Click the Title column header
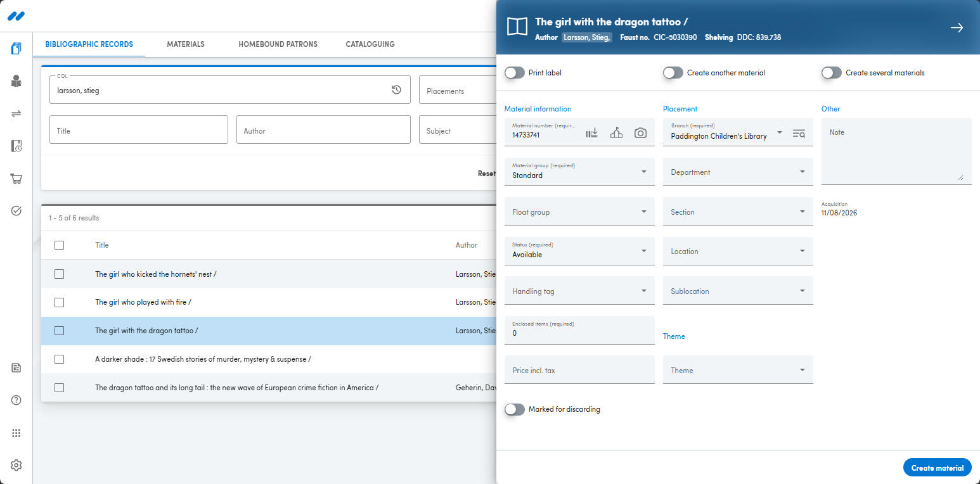Viewport: 980px width, 484px height. click(x=102, y=245)
